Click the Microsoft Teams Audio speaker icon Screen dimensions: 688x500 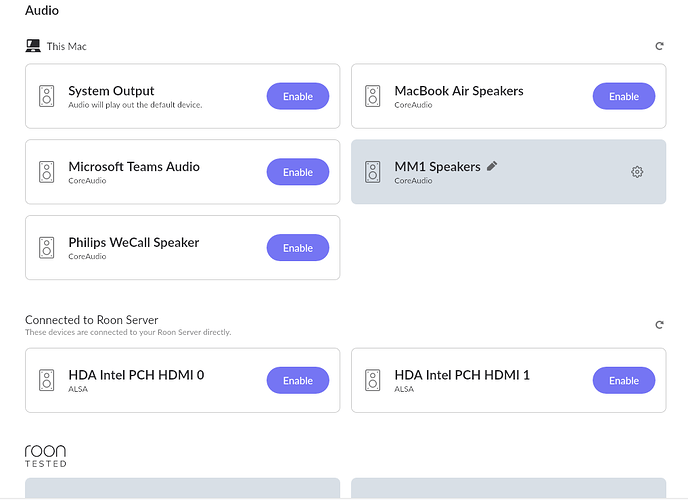[x=47, y=172]
